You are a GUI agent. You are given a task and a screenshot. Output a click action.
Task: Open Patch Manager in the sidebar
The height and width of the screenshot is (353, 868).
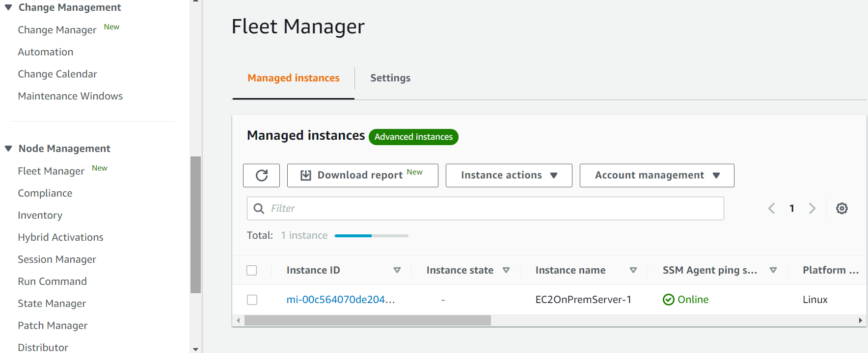[53, 326]
